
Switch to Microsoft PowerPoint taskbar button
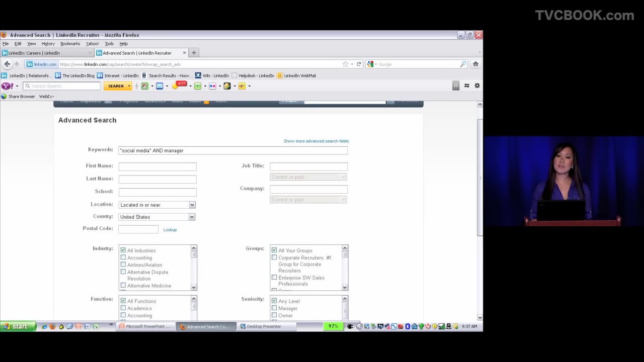146,326
